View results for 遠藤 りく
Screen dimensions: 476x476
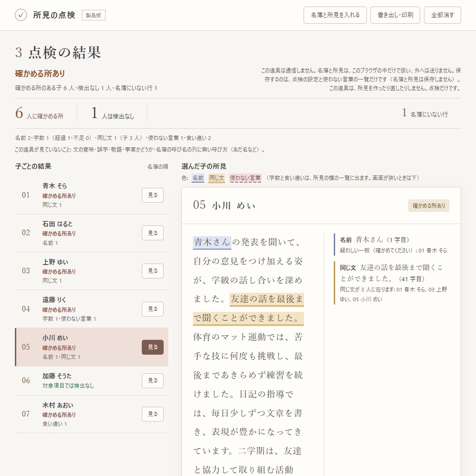152,309
